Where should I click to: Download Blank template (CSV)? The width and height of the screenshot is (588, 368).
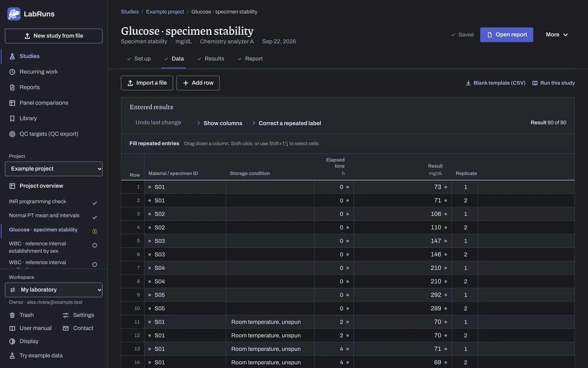pyautogui.click(x=495, y=83)
